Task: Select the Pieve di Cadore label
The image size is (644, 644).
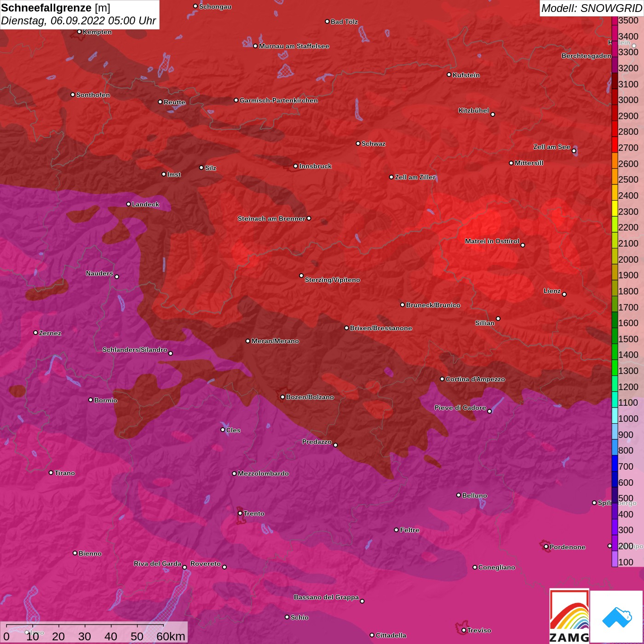Action: tap(460, 408)
